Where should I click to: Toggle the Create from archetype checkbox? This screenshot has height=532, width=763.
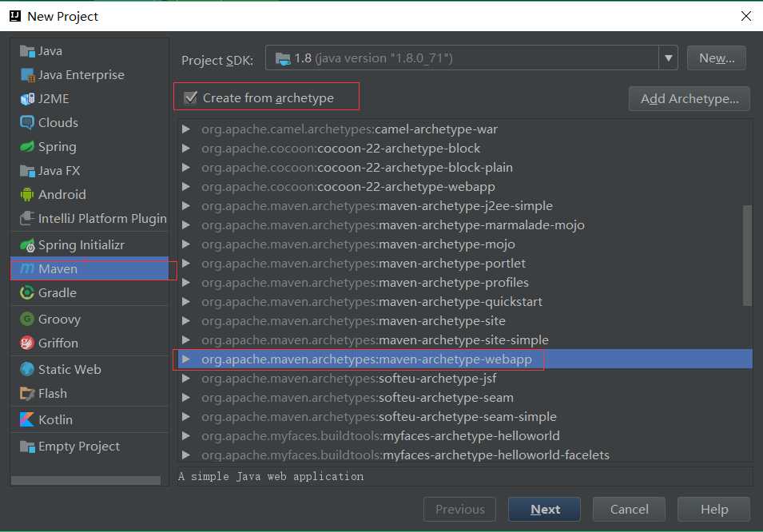(x=190, y=97)
